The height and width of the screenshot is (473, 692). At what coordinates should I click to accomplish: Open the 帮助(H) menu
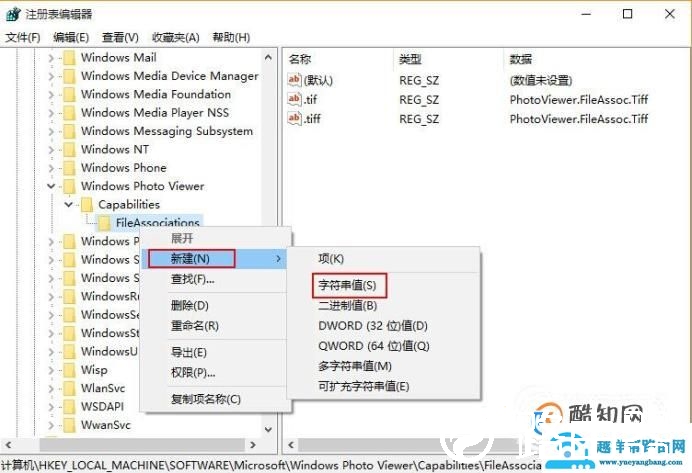(231, 38)
